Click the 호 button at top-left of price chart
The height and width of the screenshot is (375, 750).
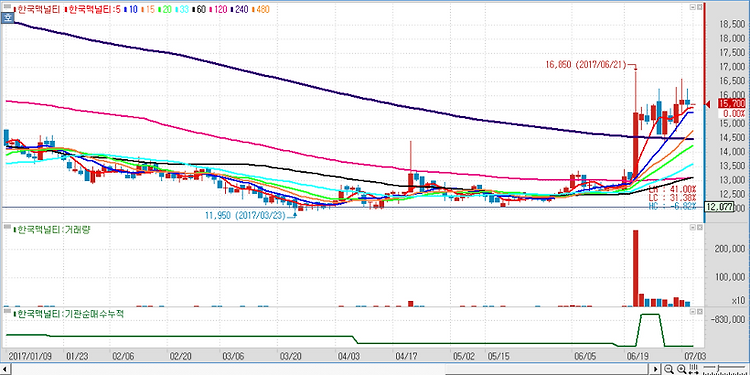[8, 18]
